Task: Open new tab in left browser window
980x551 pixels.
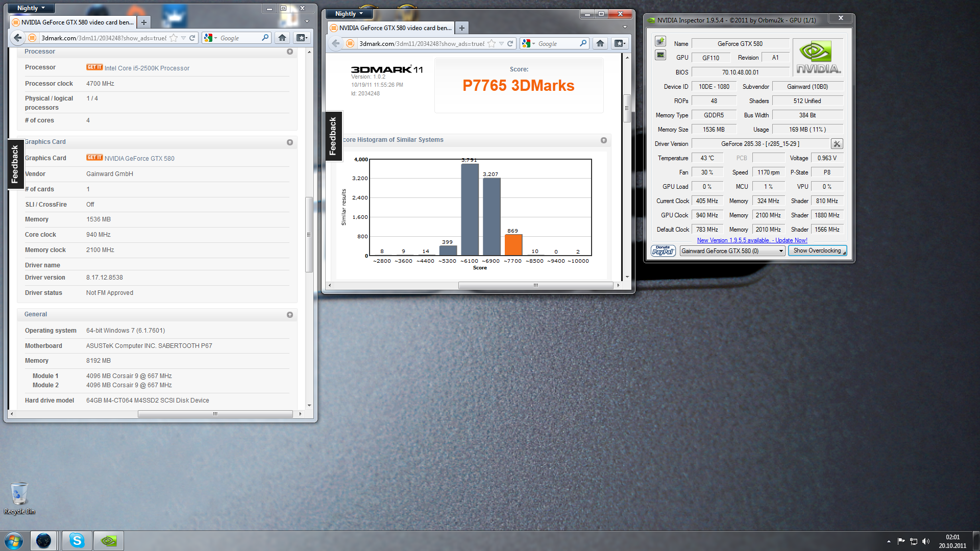Action: (x=144, y=22)
